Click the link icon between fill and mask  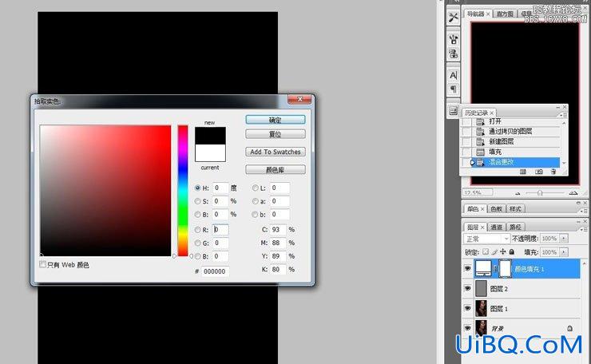click(x=495, y=269)
